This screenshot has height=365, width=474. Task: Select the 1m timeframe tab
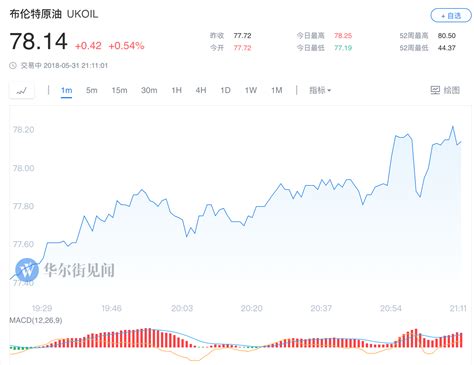coord(67,90)
